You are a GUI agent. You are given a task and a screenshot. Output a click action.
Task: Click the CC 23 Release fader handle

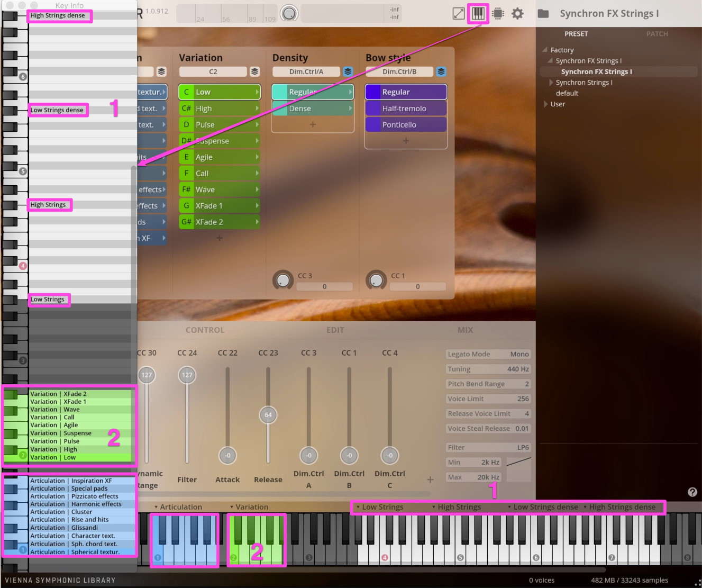(268, 415)
